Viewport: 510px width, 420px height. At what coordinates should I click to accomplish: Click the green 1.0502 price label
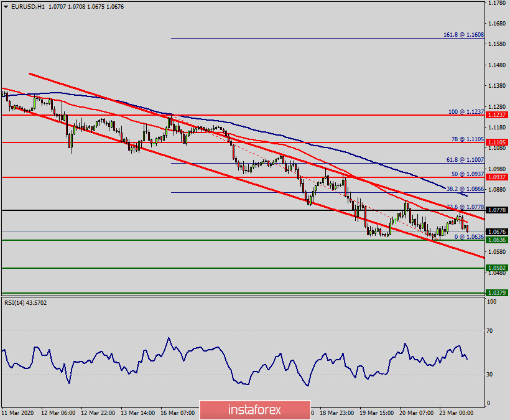point(497,268)
